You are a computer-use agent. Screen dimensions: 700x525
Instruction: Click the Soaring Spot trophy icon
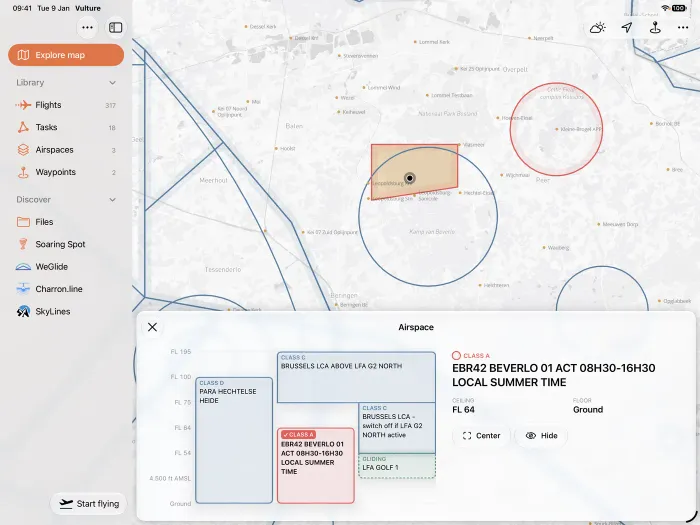pos(23,244)
